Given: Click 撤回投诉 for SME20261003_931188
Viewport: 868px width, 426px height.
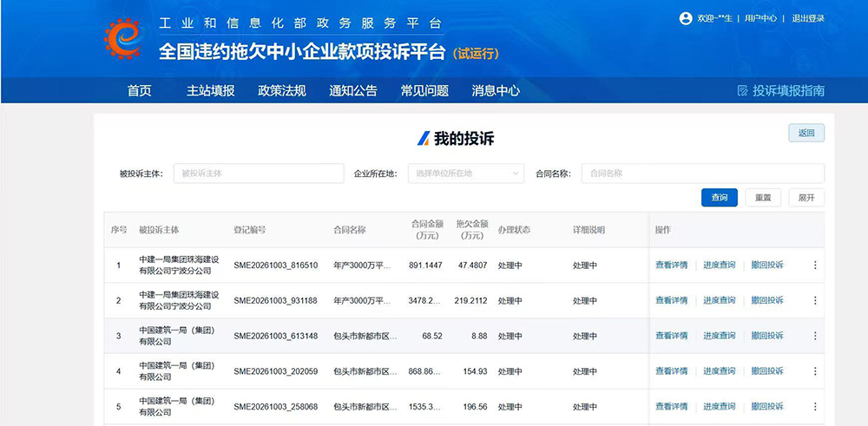Looking at the screenshot, I should point(767,300).
